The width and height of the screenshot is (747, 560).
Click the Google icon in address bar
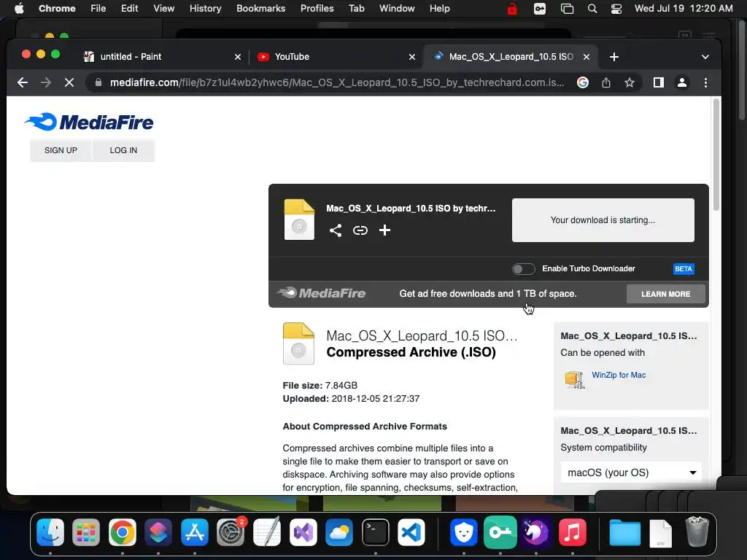[583, 82]
